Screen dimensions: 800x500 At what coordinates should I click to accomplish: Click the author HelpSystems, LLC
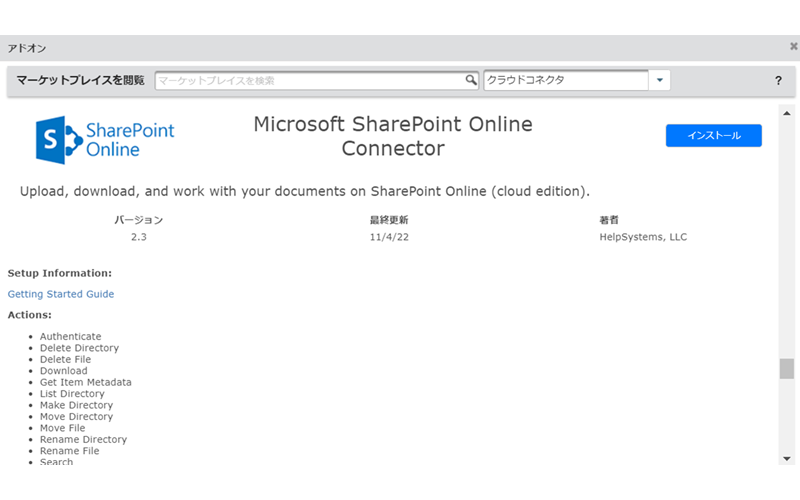(643, 237)
